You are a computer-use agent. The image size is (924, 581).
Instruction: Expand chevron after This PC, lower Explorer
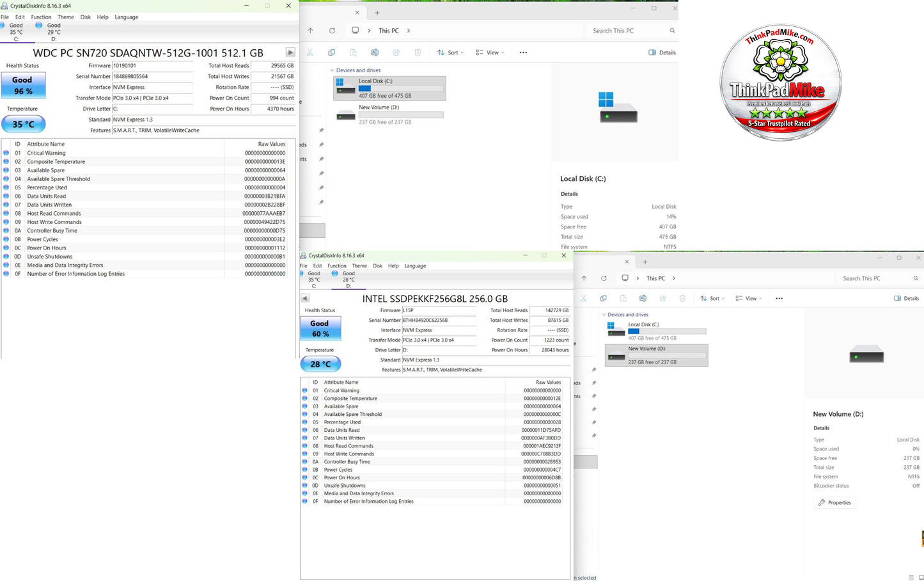674,278
